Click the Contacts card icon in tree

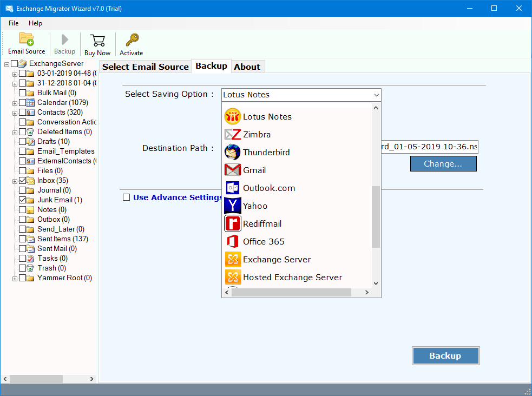pos(30,112)
